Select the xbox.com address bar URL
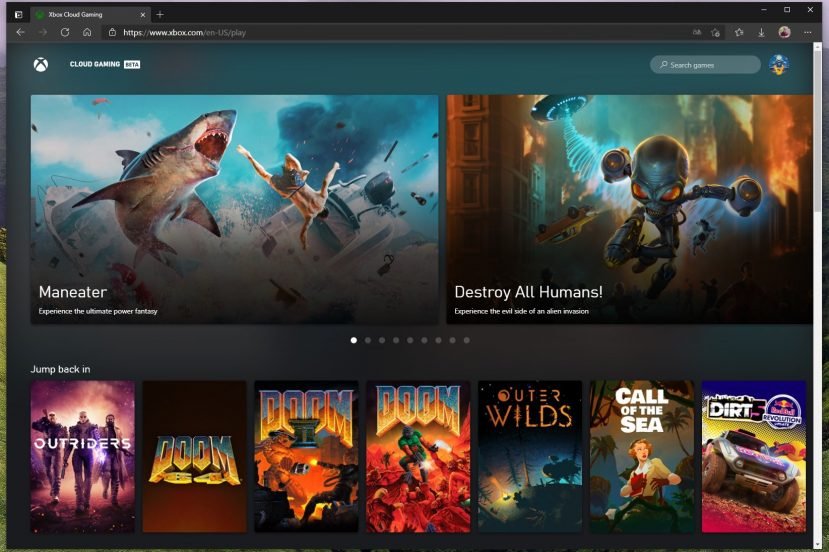829x552 pixels. coord(185,32)
